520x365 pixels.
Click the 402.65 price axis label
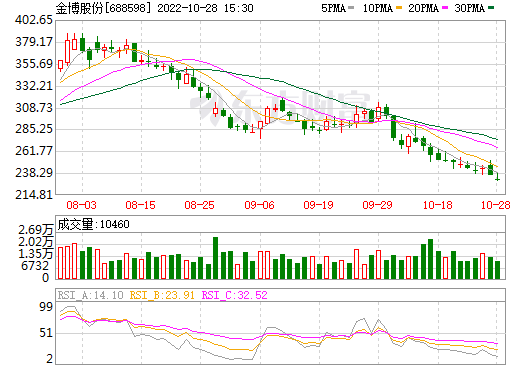(x=34, y=20)
